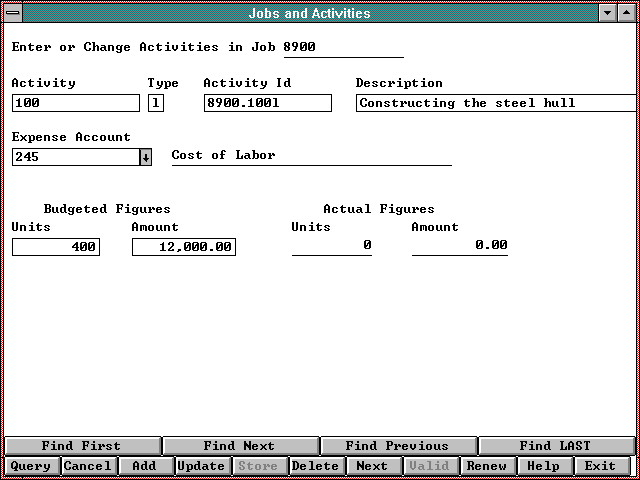
Task: Click the maximize arrow in title bar
Action: pyautogui.click(x=626, y=13)
